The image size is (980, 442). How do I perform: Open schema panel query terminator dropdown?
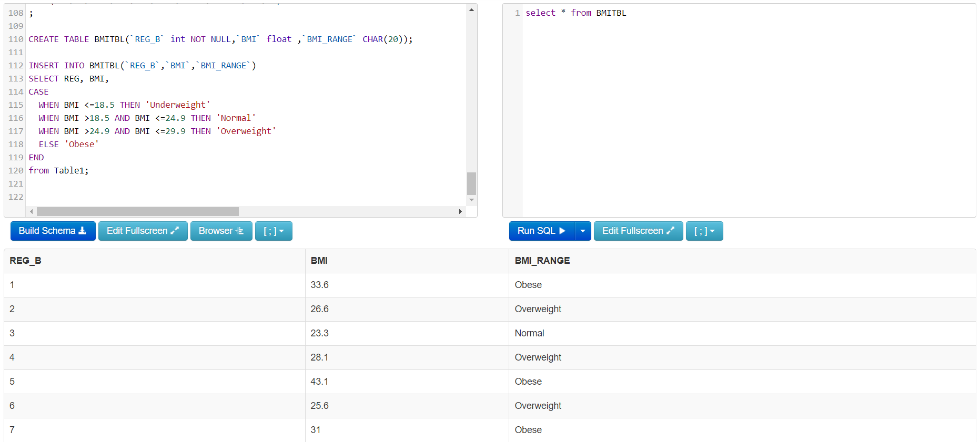pos(274,231)
